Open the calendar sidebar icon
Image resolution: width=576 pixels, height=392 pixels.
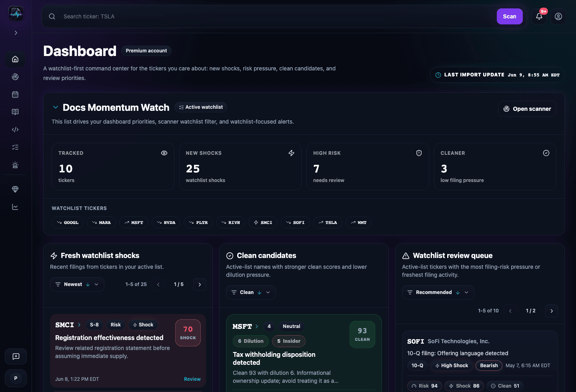click(x=15, y=94)
